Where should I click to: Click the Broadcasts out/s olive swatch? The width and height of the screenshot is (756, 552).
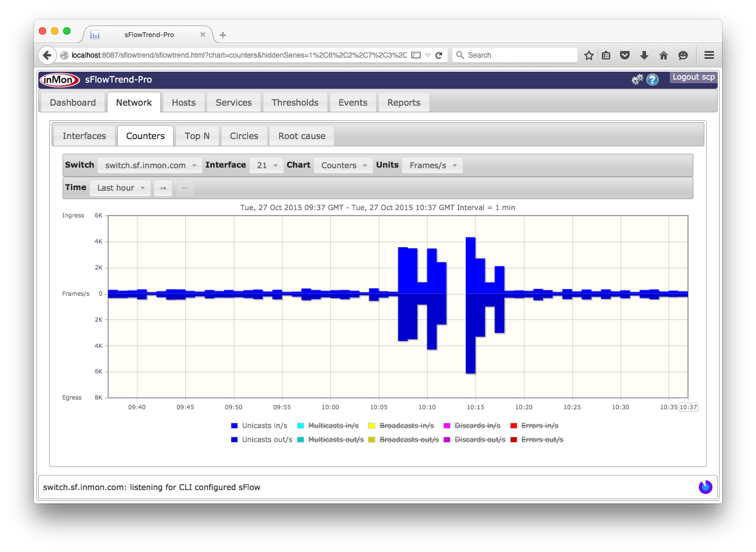coord(372,440)
